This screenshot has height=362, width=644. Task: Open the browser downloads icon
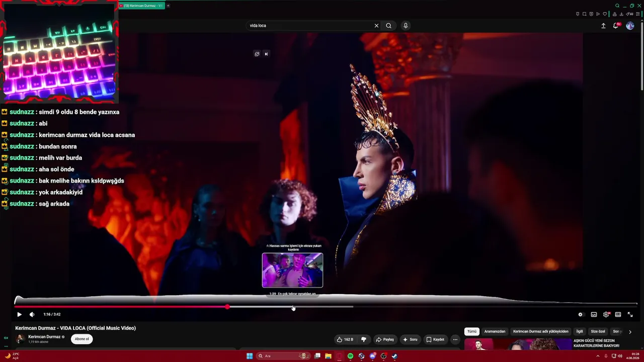coord(621,14)
